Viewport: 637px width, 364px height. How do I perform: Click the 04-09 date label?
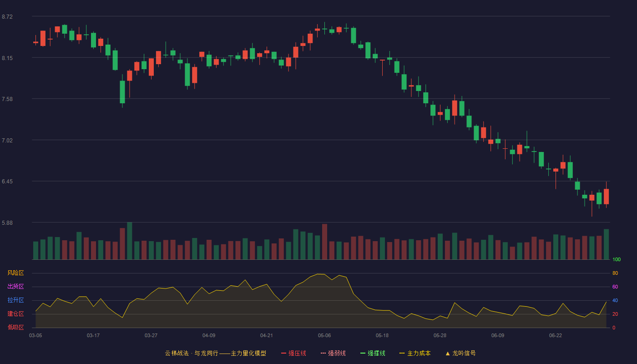tap(209, 335)
